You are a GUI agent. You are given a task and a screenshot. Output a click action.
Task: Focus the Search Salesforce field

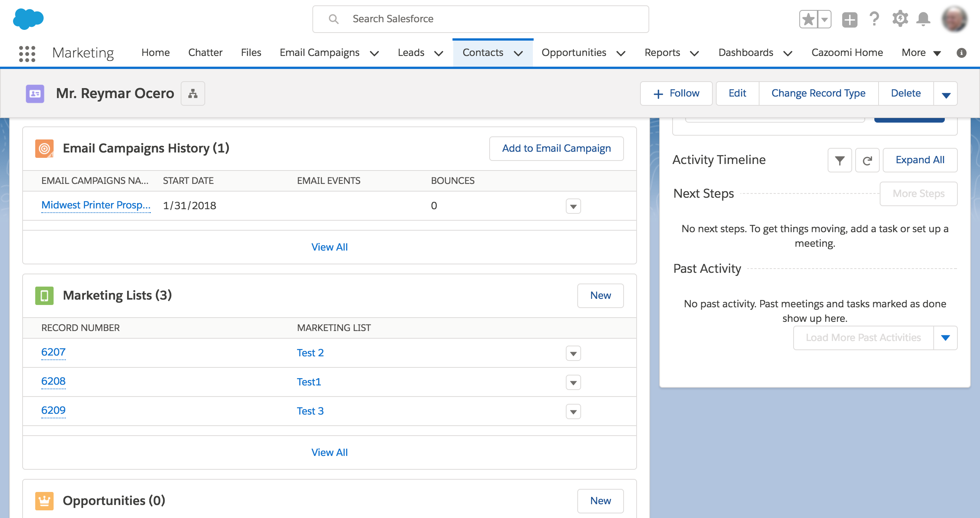(480, 19)
